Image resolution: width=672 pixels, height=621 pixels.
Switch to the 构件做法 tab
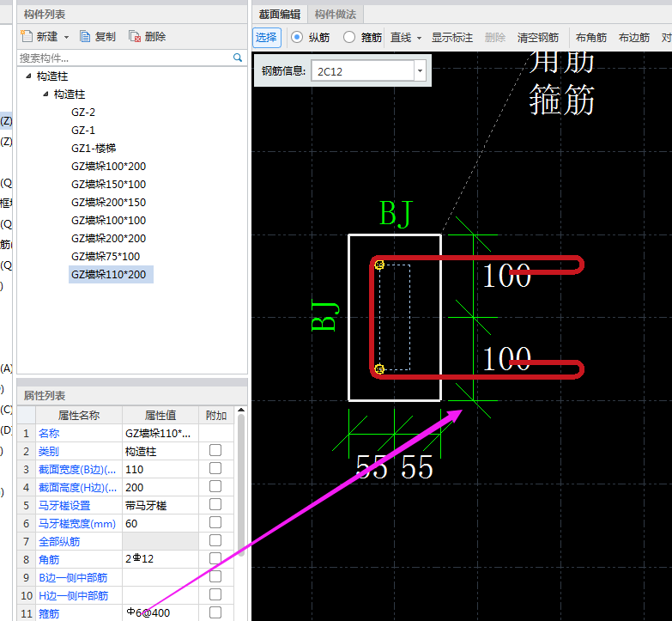(336, 15)
